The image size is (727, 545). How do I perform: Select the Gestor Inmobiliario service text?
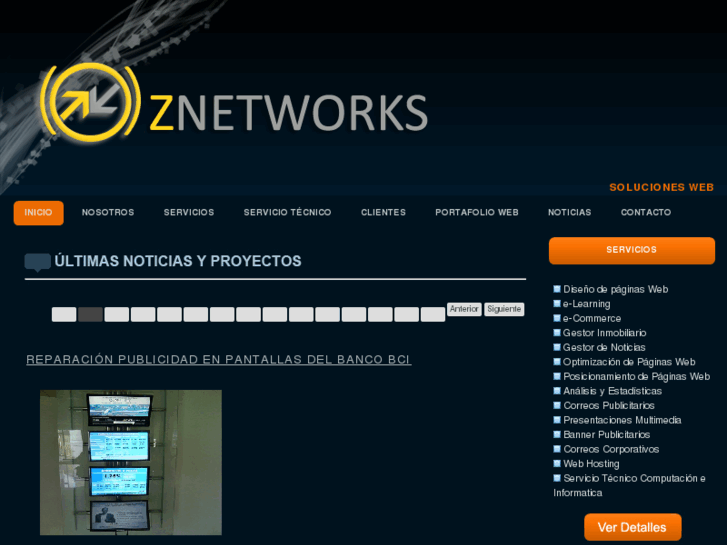605,333
